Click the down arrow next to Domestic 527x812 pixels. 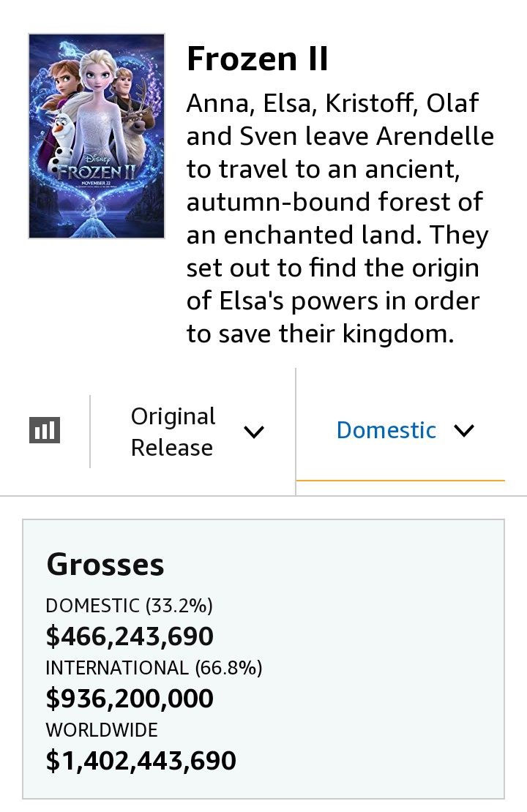point(464,430)
